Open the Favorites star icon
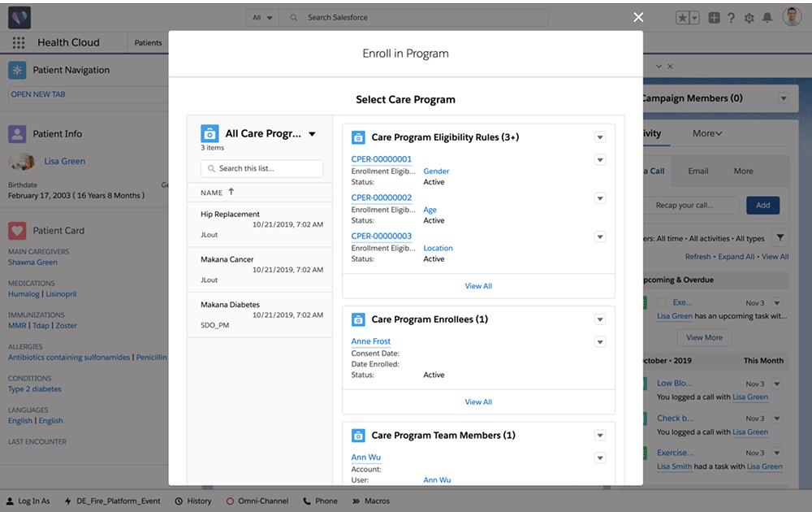Viewport: 812px width, 512px height. (683, 18)
